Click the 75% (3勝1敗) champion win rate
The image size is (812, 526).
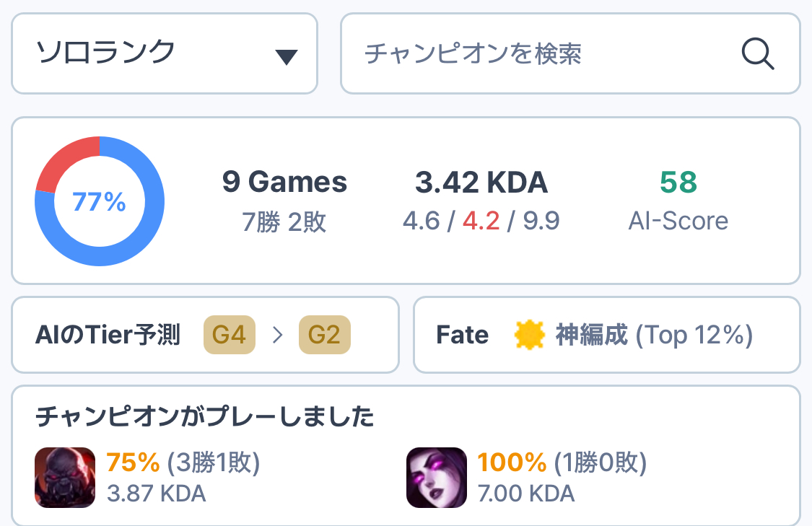(183, 463)
